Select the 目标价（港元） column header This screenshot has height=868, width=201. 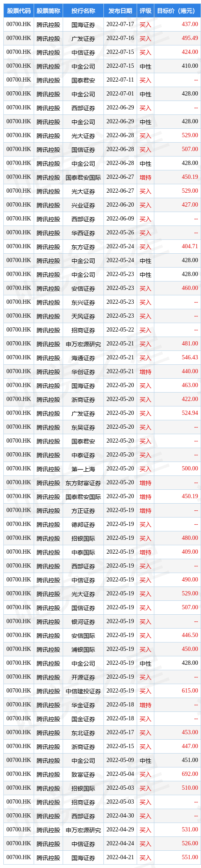tap(176, 11)
